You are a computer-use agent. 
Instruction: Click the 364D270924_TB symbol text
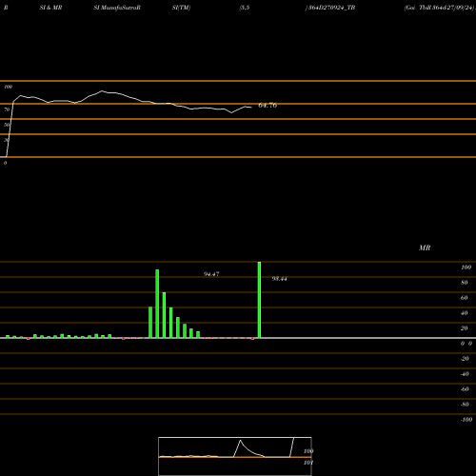pos(331,8)
